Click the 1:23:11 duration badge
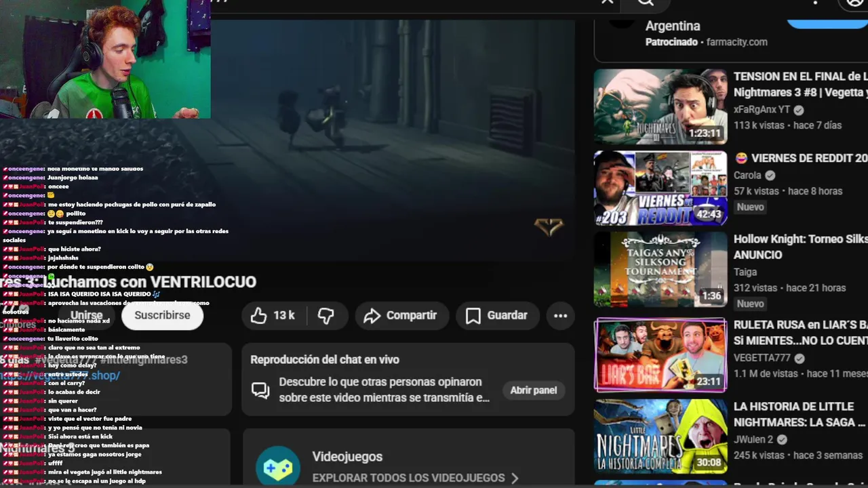The width and height of the screenshot is (868, 488). [x=705, y=133]
